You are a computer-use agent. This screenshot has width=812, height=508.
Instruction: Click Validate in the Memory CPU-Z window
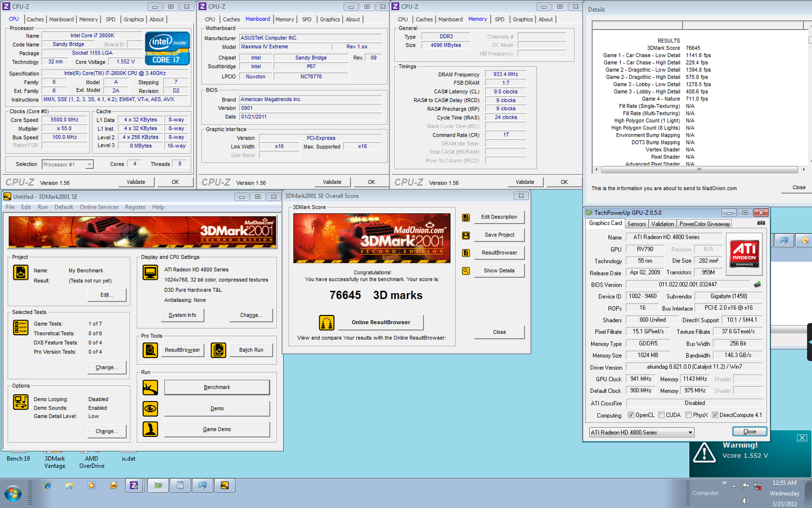coord(525,182)
